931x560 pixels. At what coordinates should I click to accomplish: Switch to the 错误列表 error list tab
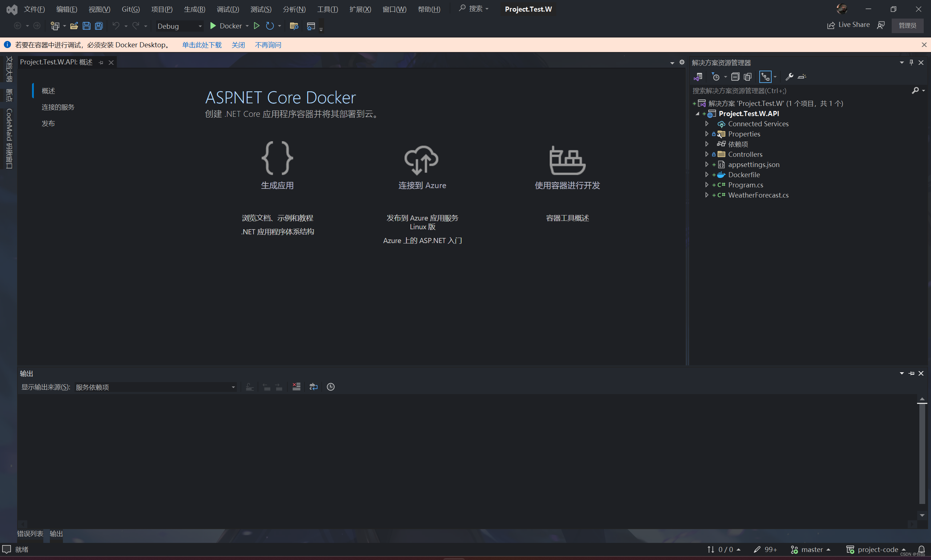(x=30, y=533)
